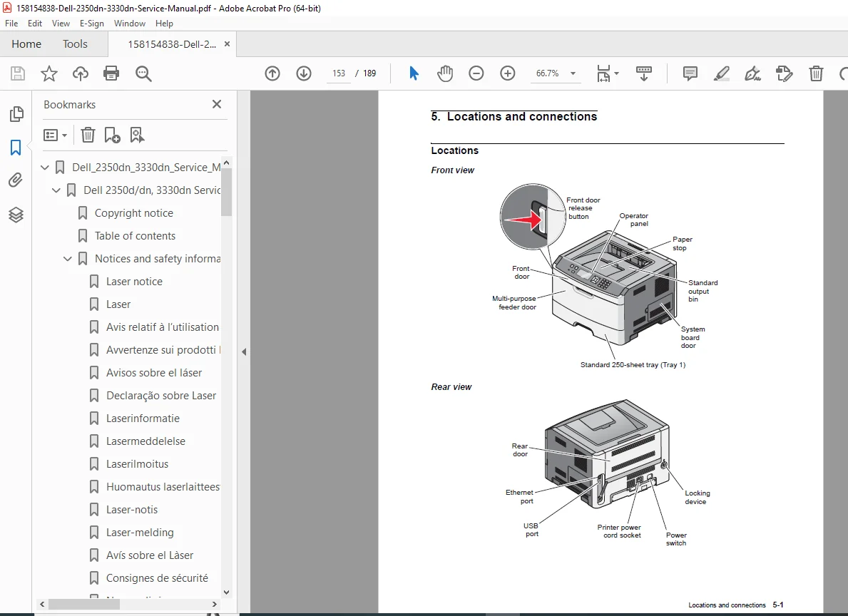Image resolution: width=848 pixels, height=616 pixels.
Task: Zoom out with minus button
Action: tap(476, 73)
